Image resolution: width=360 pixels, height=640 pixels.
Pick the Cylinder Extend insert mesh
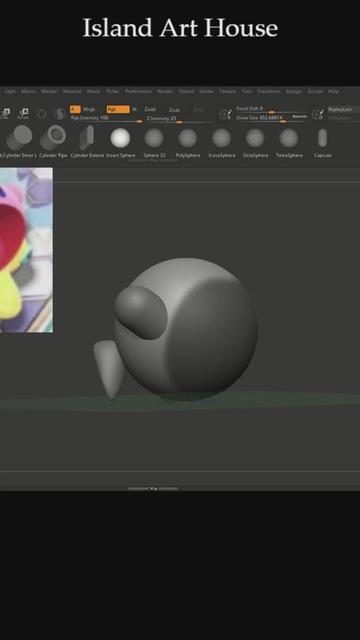point(87,142)
